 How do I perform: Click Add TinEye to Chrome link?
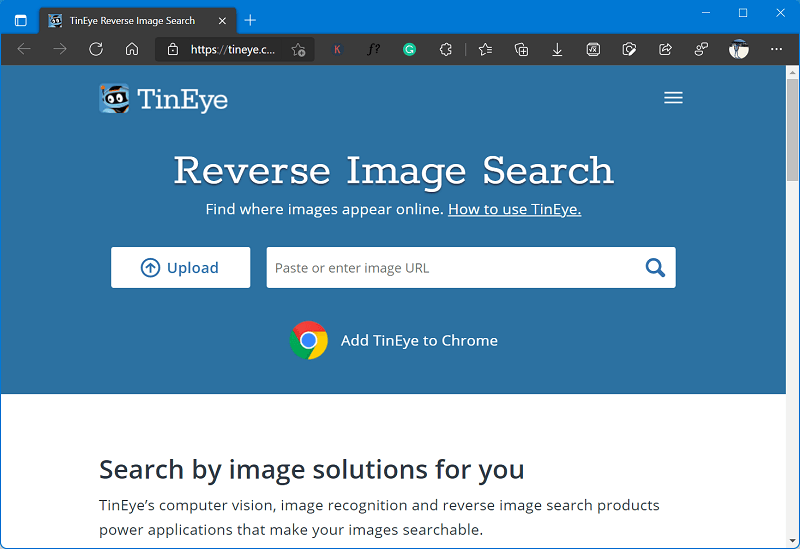click(x=419, y=340)
